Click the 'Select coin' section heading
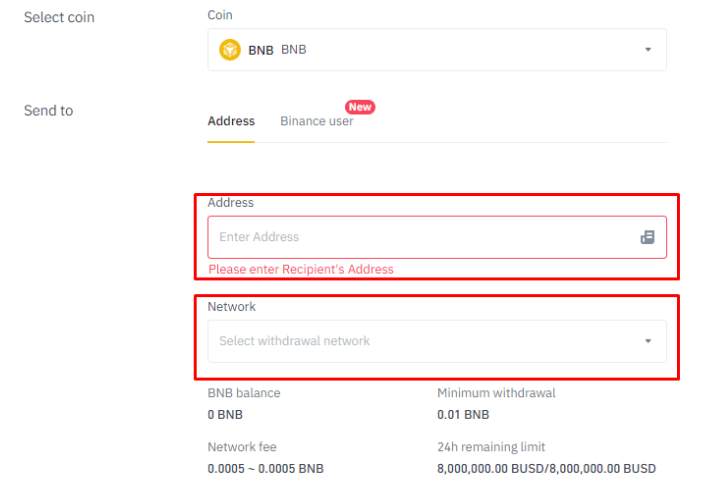Image resolution: width=718 pixels, height=501 pixels. point(59,17)
